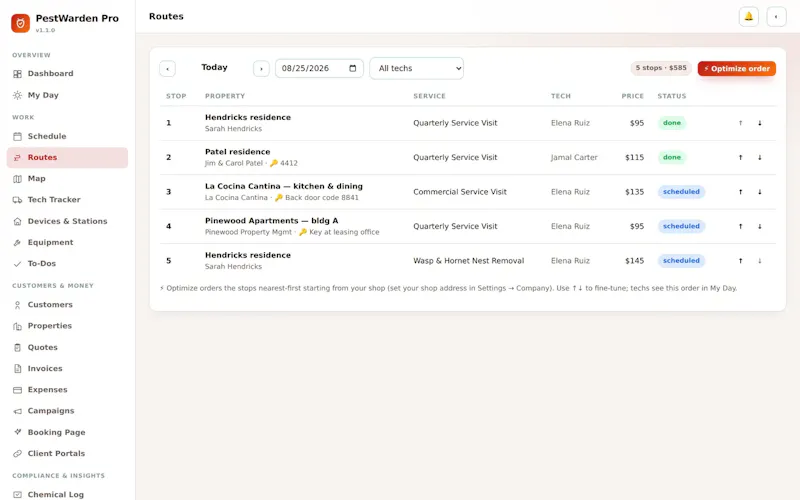The height and width of the screenshot is (500, 800).
Task: Open date picker calendar icon
Action: [353, 68]
